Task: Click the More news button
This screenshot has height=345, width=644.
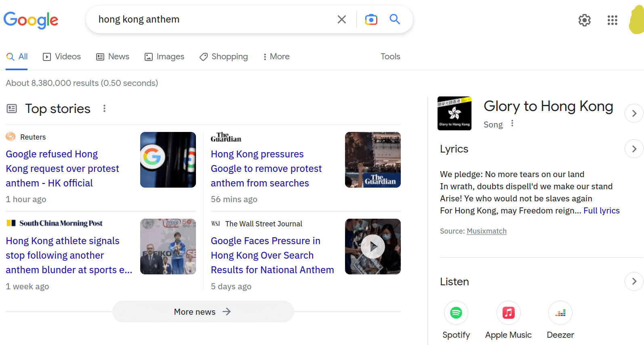Action: [x=203, y=312]
